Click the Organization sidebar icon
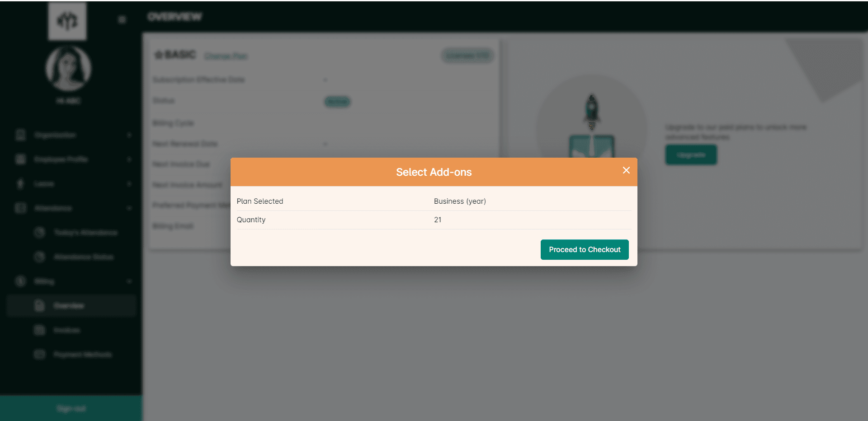 21,135
